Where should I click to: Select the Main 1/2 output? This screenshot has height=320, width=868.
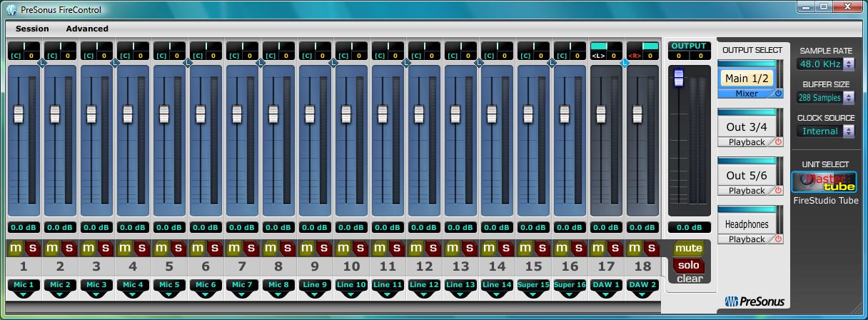747,78
